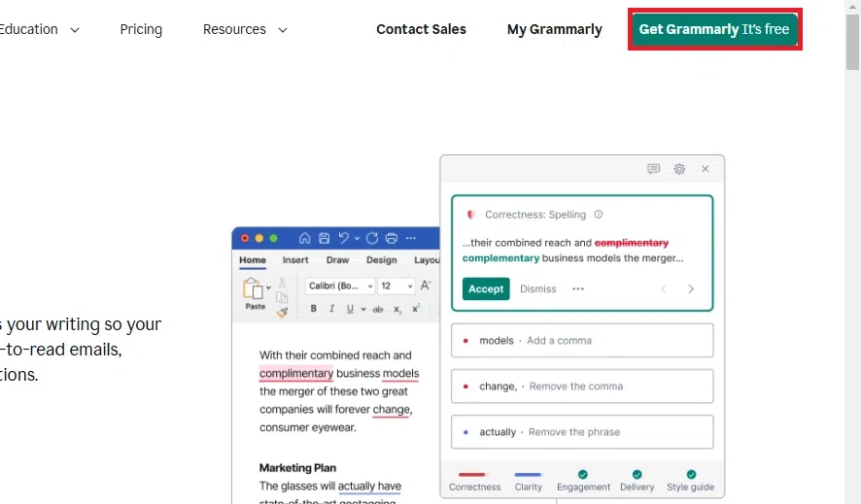Open the Undo history dropdown arrow

(x=357, y=239)
